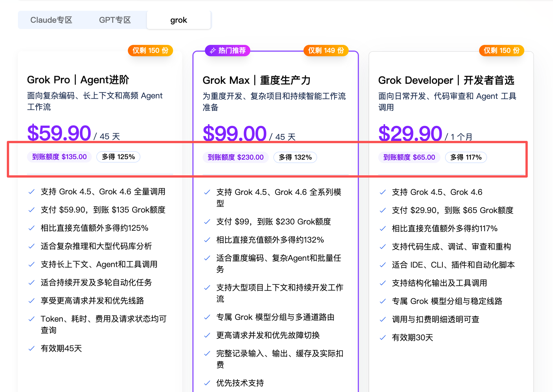Click checkmark beside 适合重度编码、复杂Agent

tap(207, 258)
